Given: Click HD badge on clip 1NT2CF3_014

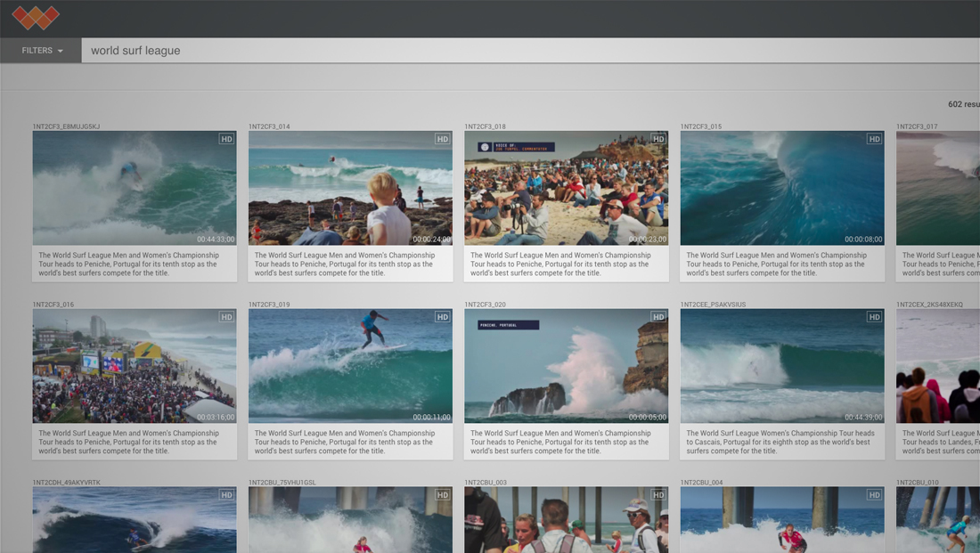Looking at the screenshot, I should point(443,139).
